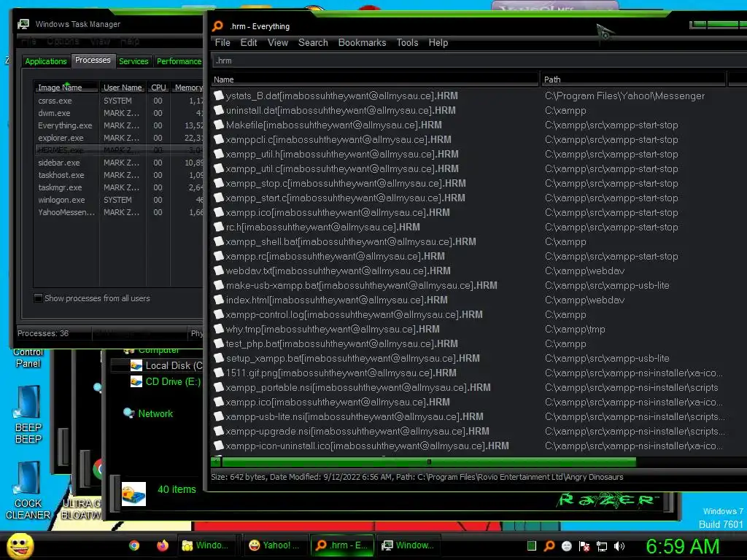The height and width of the screenshot is (560, 747).
Task: Click the file icon of rc.h
Action: coord(219,227)
